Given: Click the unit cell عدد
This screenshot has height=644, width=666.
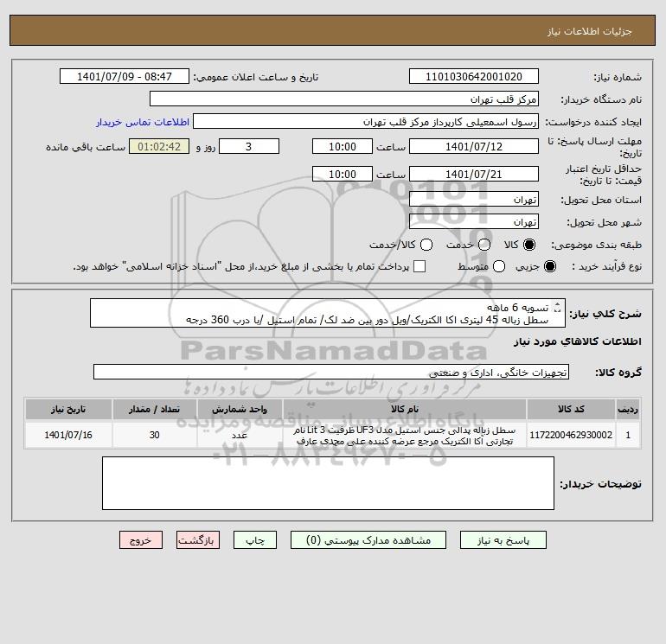Looking at the screenshot, I should [x=240, y=435].
